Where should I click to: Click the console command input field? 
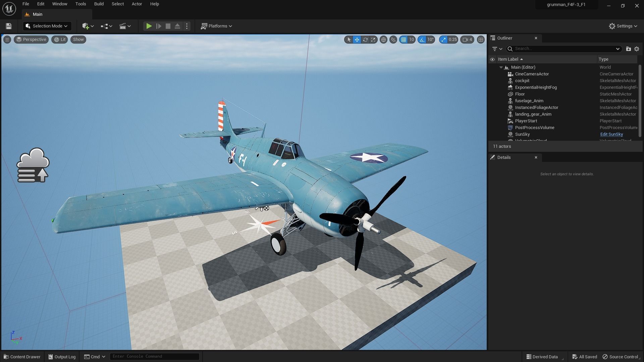coord(154,356)
